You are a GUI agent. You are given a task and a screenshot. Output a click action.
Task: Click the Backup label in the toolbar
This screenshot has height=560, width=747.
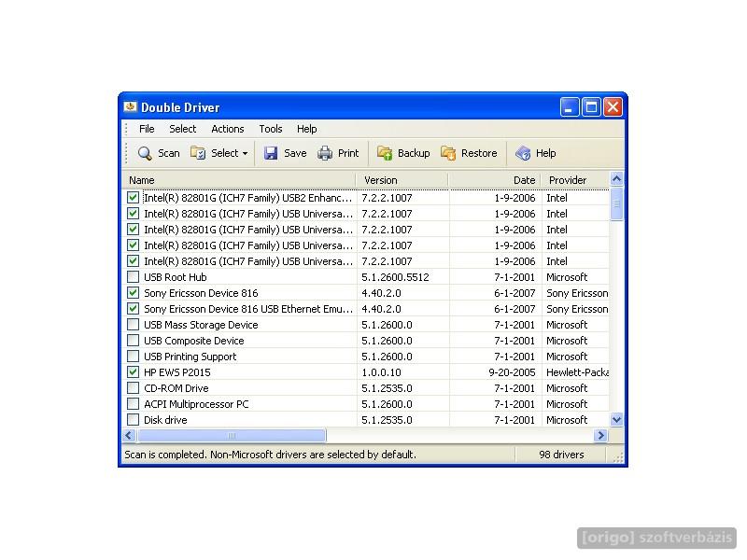414,153
